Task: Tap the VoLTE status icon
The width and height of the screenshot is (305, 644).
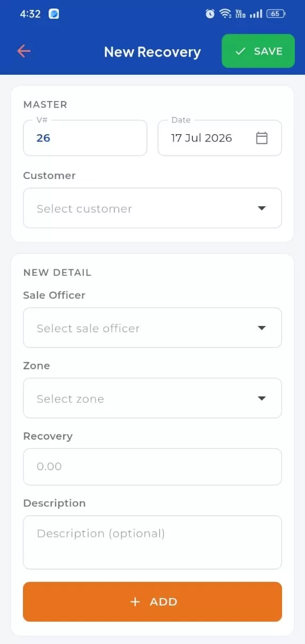Action: (x=240, y=14)
